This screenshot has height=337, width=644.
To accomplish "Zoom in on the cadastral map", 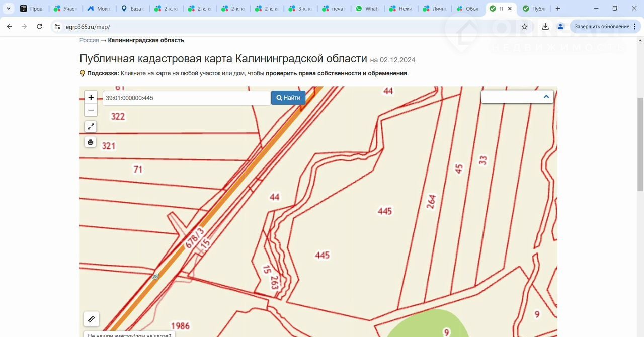I will (91, 97).
